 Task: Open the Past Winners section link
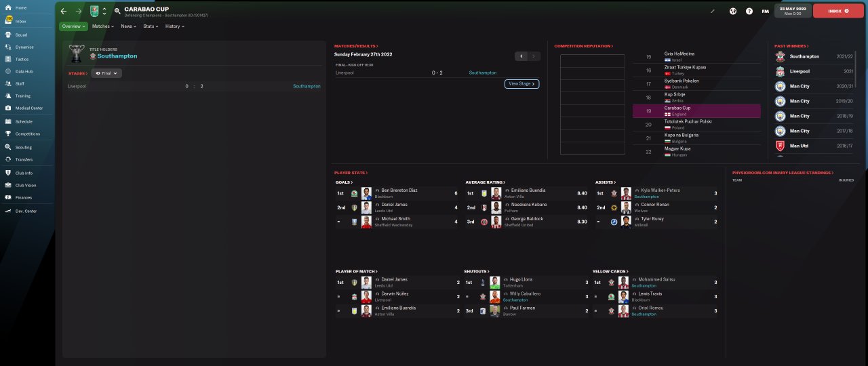pos(791,46)
